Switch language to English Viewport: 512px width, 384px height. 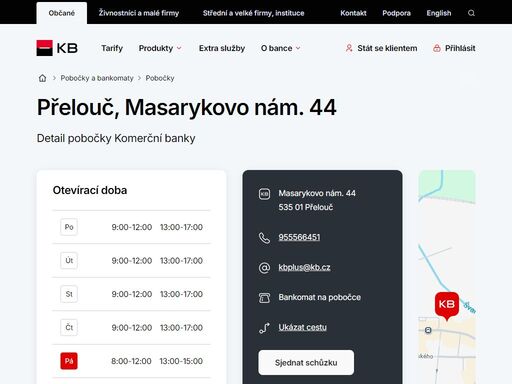coord(439,13)
